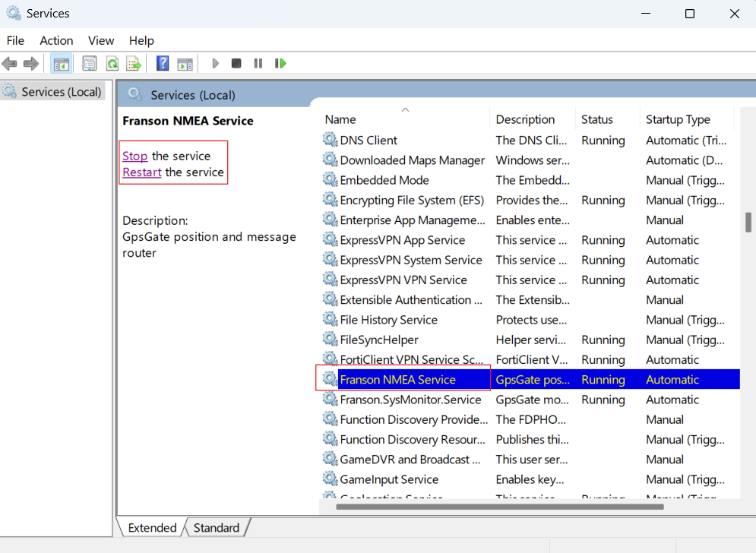Image resolution: width=756 pixels, height=553 pixels.
Task: Click the Embedded Mode service name
Action: pos(384,180)
